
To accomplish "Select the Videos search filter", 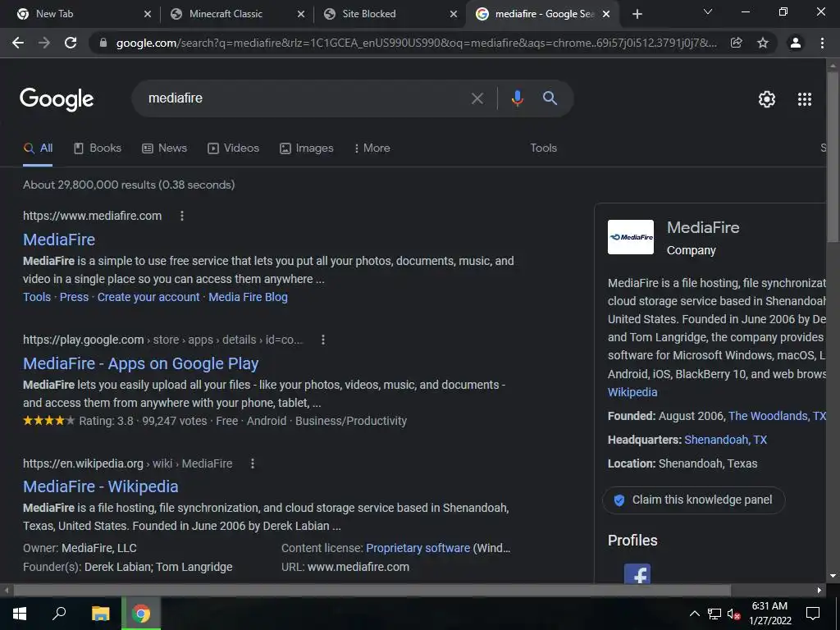I will [233, 148].
